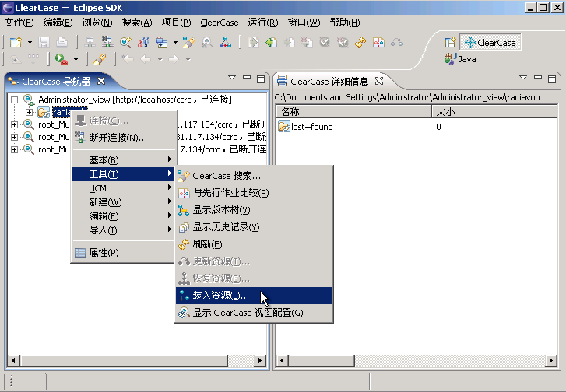Minimize the details view panel
The height and width of the screenshot is (392, 566).
(538, 77)
